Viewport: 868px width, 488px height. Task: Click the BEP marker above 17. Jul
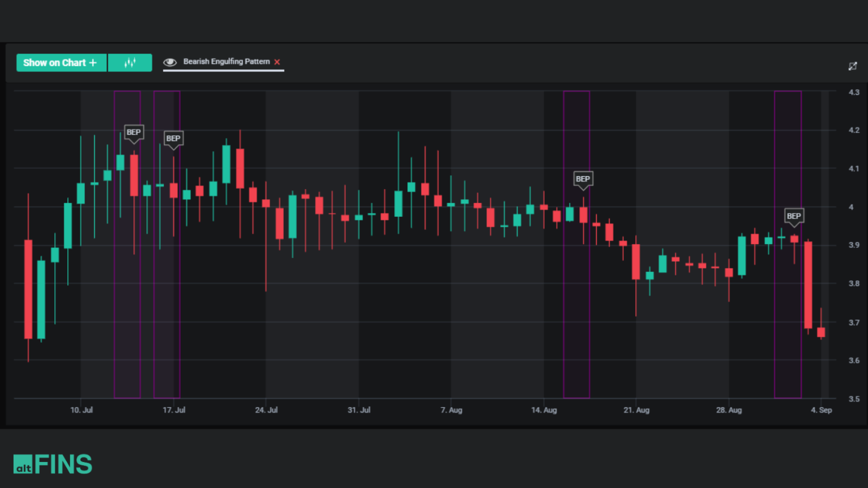click(173, 139)
